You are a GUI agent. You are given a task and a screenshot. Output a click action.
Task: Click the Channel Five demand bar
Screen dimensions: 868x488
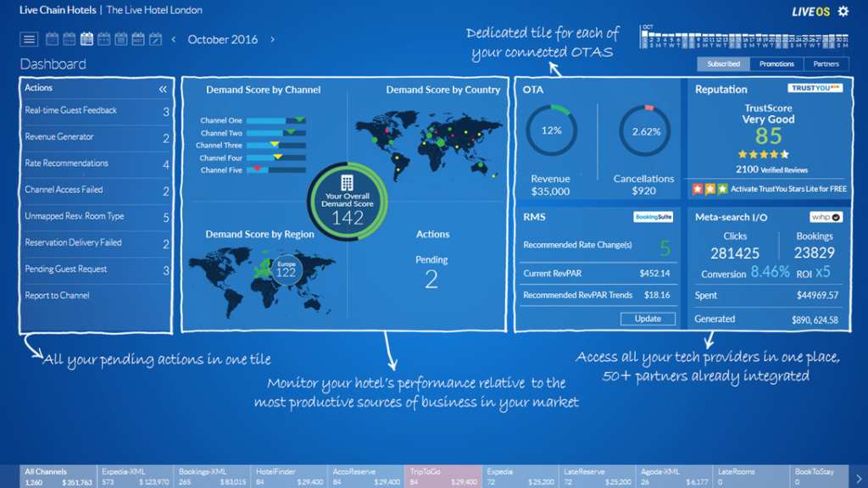(276, 169)
